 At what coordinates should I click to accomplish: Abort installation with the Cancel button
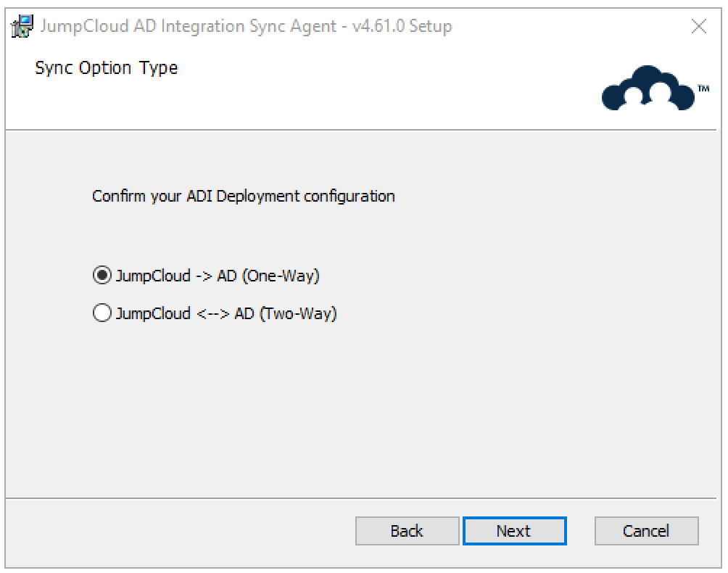[646, 531]
